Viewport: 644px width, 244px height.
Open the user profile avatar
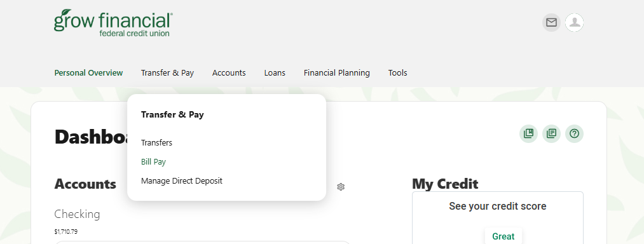click(574, 22)
